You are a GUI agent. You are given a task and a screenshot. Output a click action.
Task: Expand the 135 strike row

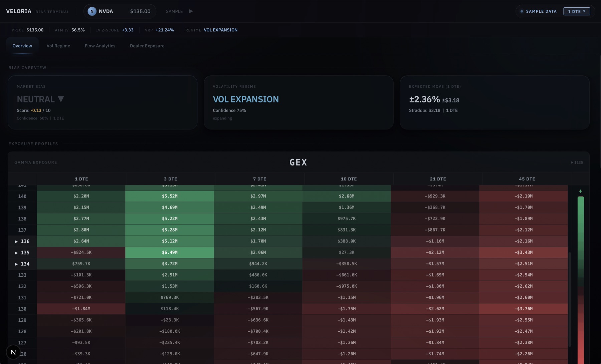pos(16,253)
